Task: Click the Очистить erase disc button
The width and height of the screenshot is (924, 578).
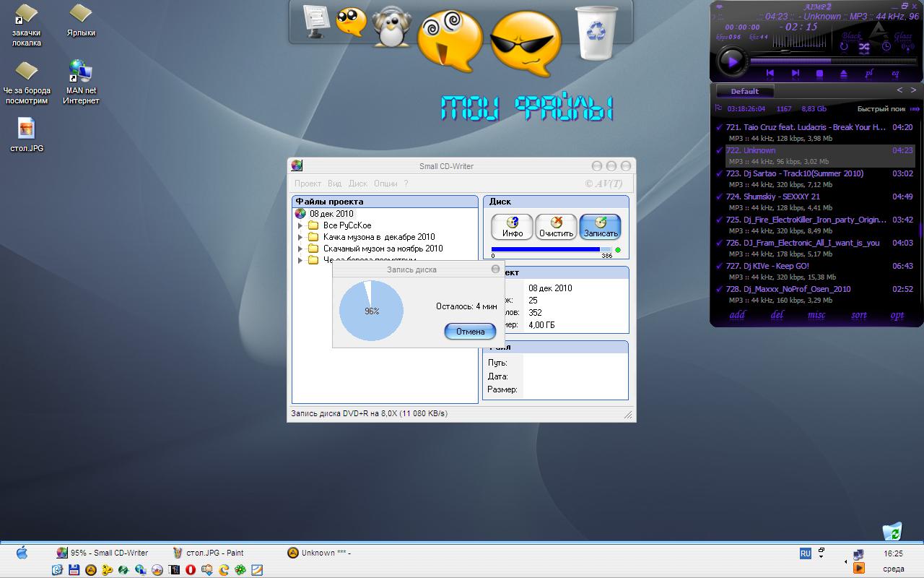Action: (x=556, y=227)
